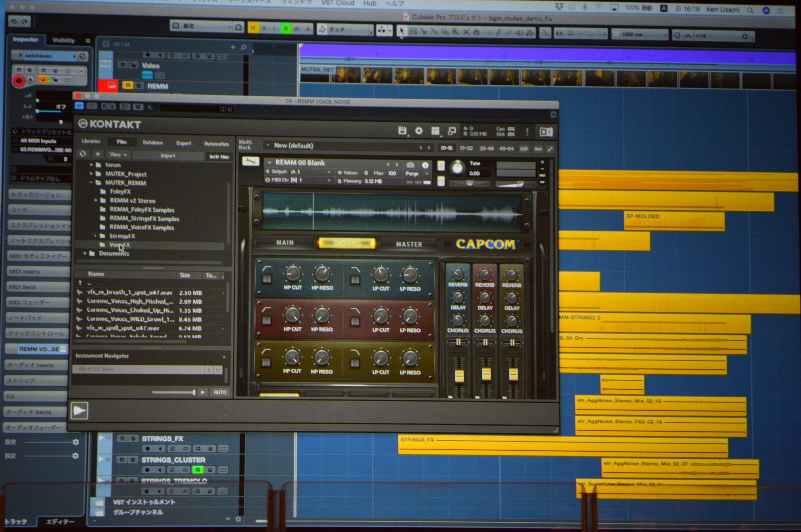This screenshot has width=801, height=532.
Task: Open Kontakt workspace layout icon
Action: [x=435, y=131]
